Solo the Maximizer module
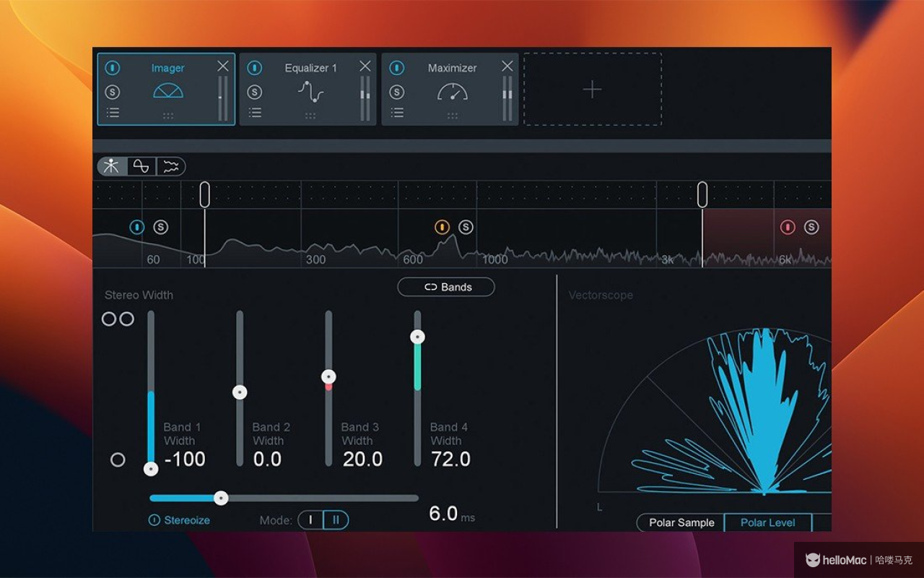Viewport: 924px width, 578px height. [x=397, y=92]
